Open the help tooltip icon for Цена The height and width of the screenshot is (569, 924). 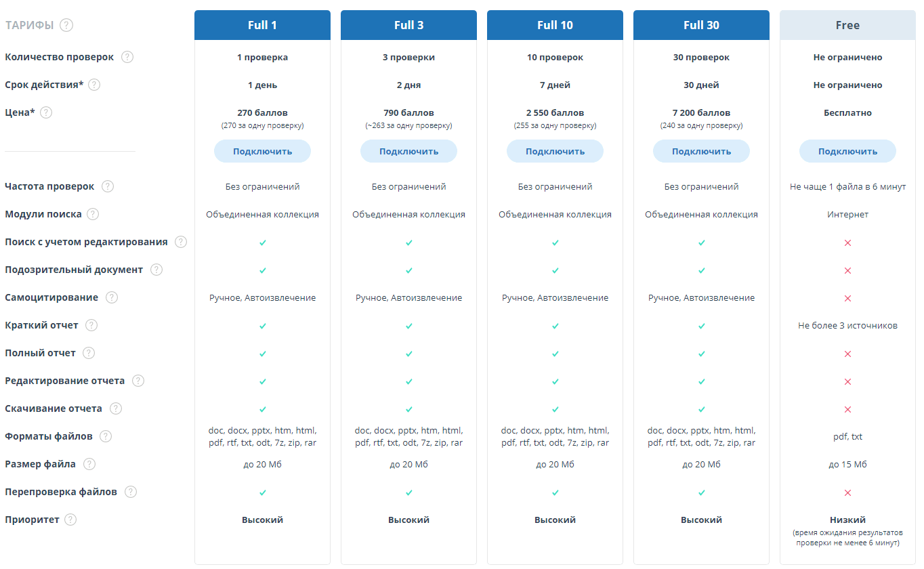(46, 112)
